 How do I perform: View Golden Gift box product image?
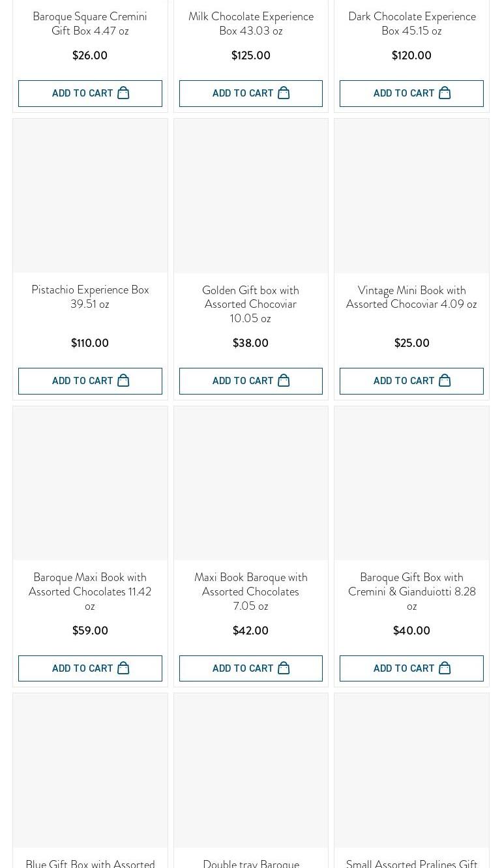[251, 196]
